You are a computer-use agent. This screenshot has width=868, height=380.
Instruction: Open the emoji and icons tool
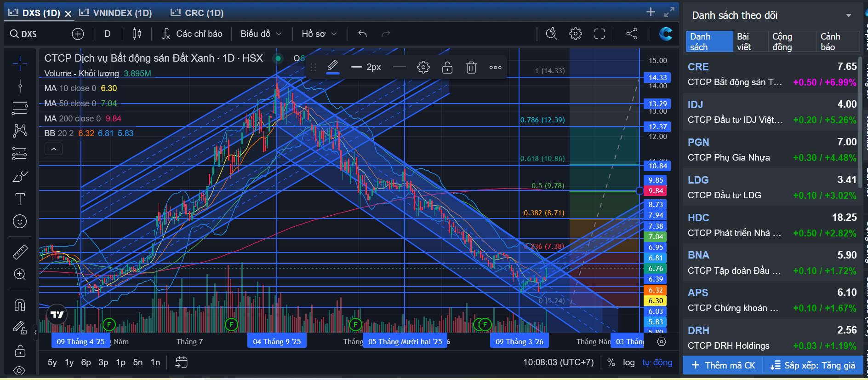tap(20, 221)
